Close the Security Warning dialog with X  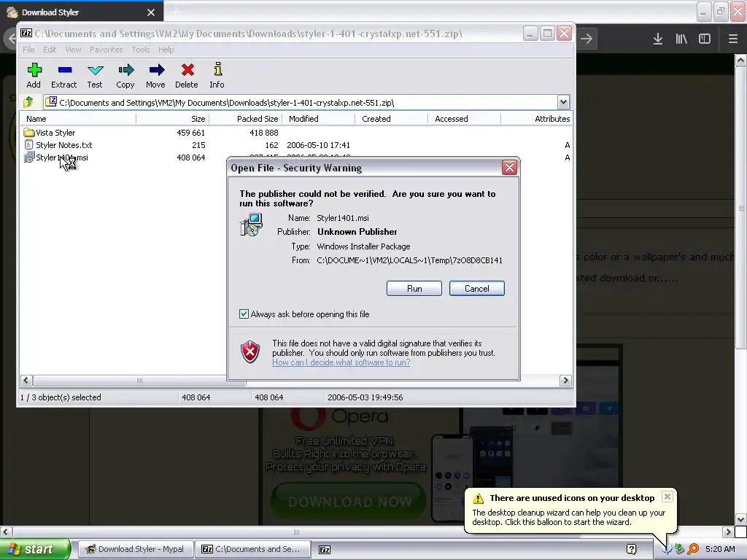[509, 167]
